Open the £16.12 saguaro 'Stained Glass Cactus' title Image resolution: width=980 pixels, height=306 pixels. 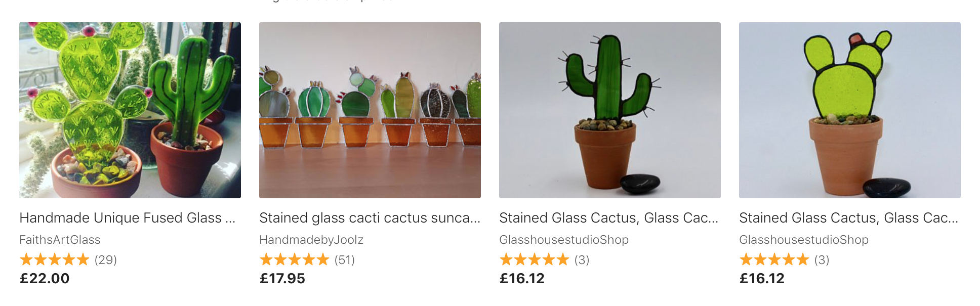(609, 218)
